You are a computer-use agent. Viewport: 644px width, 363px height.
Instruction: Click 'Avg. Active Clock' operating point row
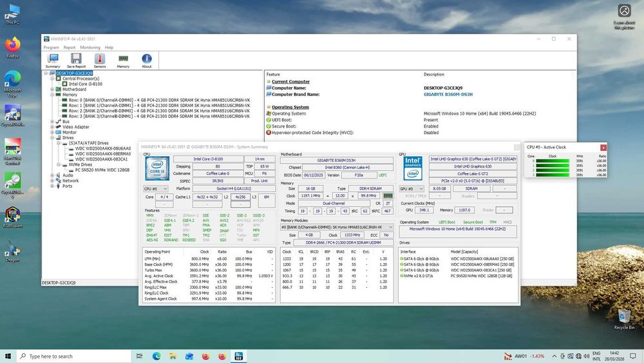208,276
